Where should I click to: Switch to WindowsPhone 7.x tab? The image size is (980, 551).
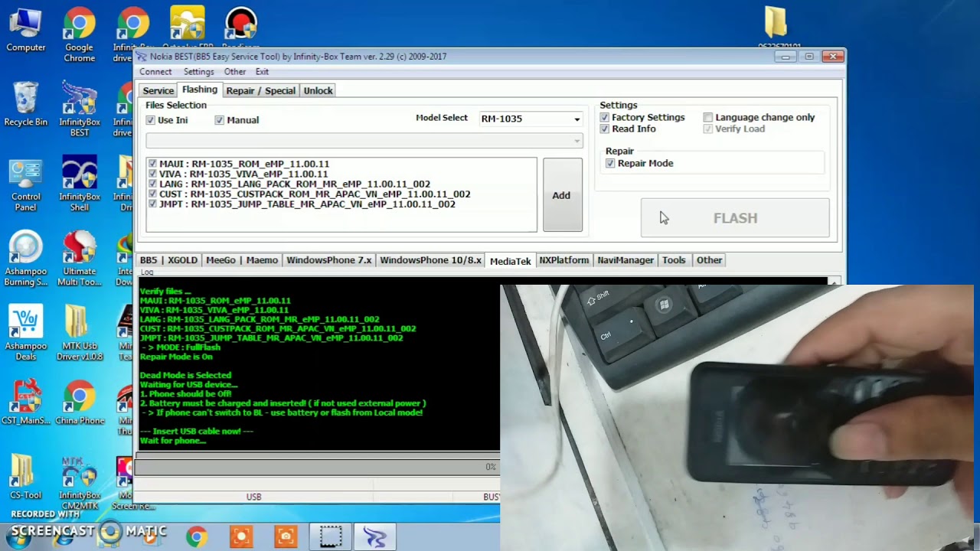328,260
